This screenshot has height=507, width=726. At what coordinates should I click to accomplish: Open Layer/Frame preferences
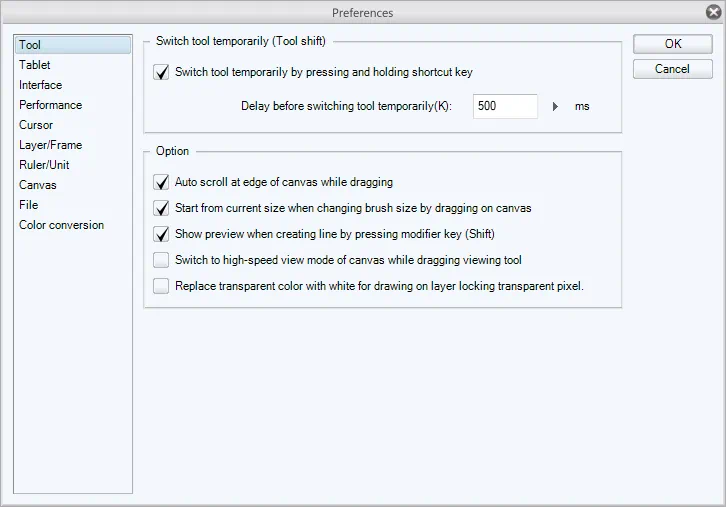tap(50, 145)
